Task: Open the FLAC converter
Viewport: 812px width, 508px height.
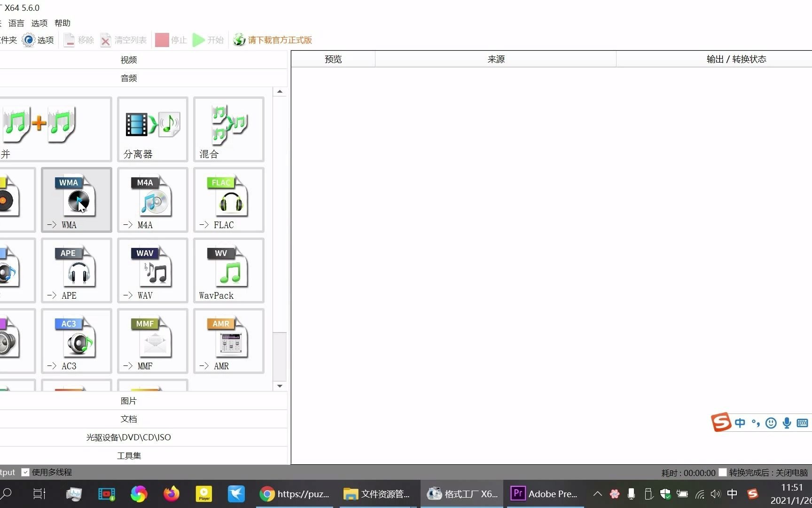Action: point(228,200)
